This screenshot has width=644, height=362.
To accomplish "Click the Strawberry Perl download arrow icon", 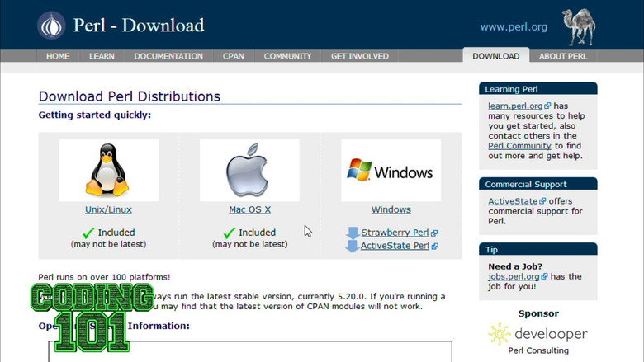I will click(353, 233).
